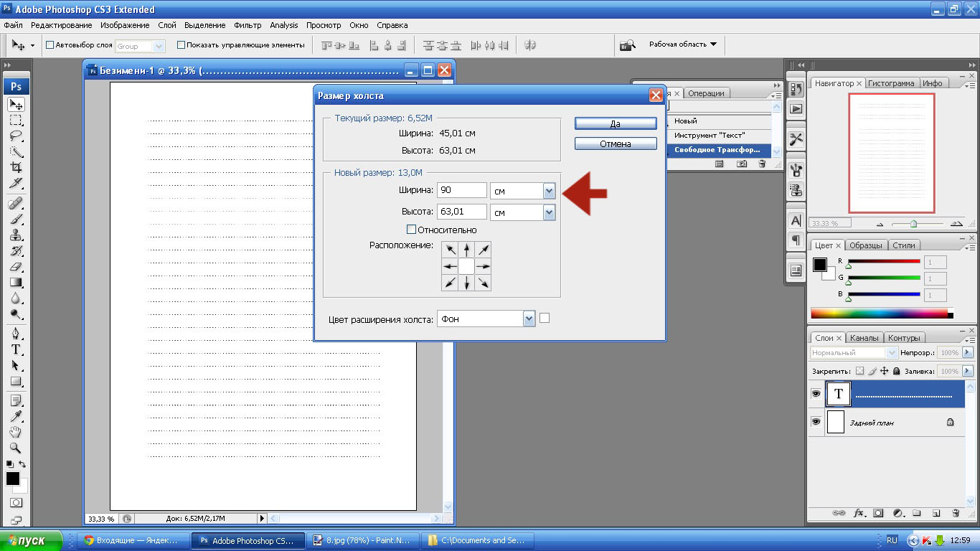Open the Изображение menu
980x551 pixels.
pyautogui.click(x=125, y=25)
